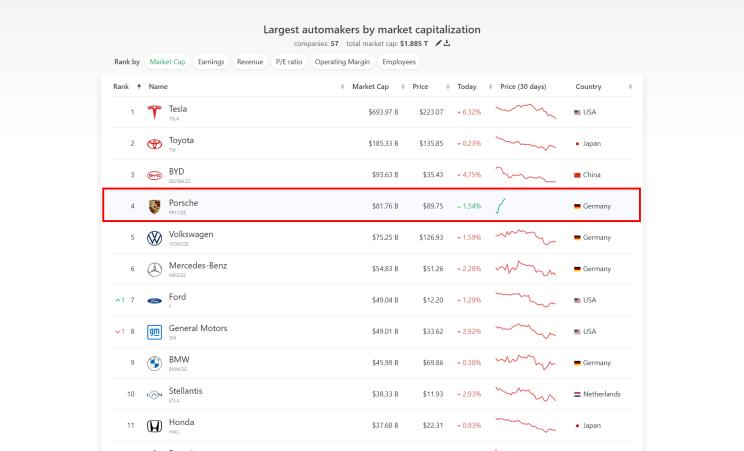Image resolution: width=744 pixels, height=451 pixels.
Task: Click Tesla's 30-day price chart
Action: pos(527,111)
